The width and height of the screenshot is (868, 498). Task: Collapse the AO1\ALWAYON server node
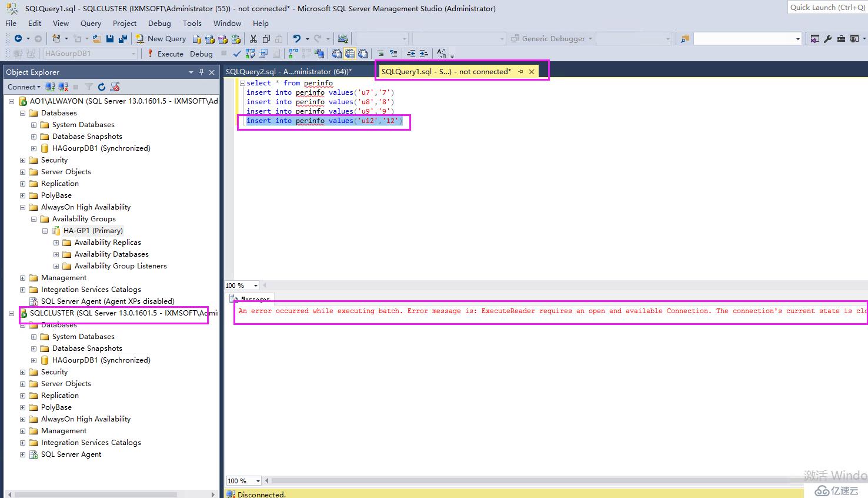tap(11, 101)
